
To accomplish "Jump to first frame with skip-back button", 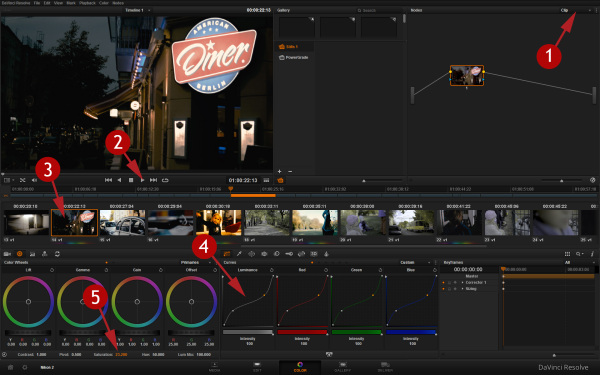I will [108, 180].
